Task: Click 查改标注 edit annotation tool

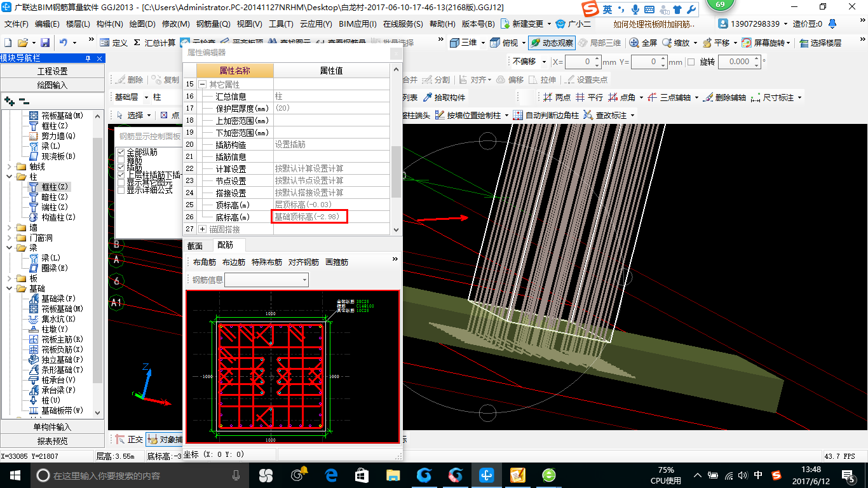Action: 605,115
